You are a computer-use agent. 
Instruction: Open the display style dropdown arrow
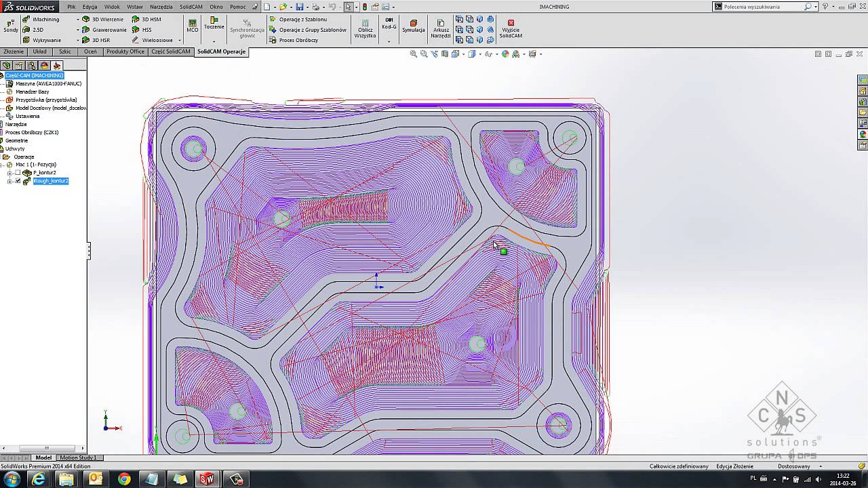(480, 54)
